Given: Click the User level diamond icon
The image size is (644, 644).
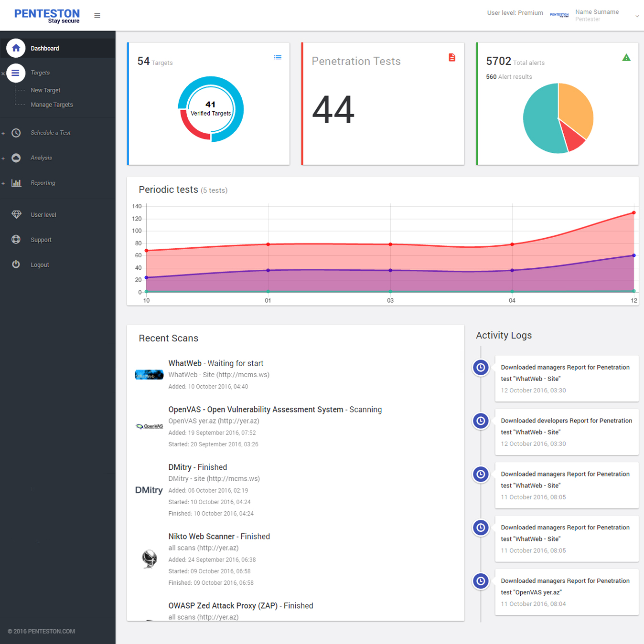Looking at the screenshot, I should click(x=16, y=215).
